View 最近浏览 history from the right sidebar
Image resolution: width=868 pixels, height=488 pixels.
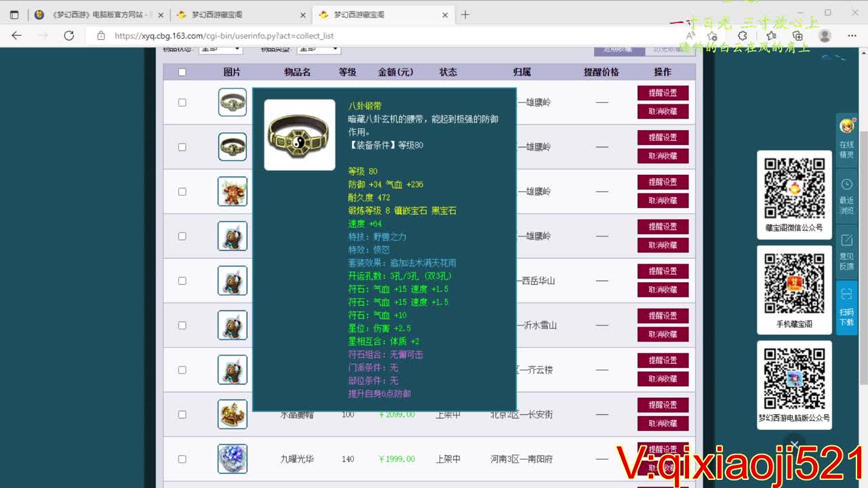click(846, 195)
